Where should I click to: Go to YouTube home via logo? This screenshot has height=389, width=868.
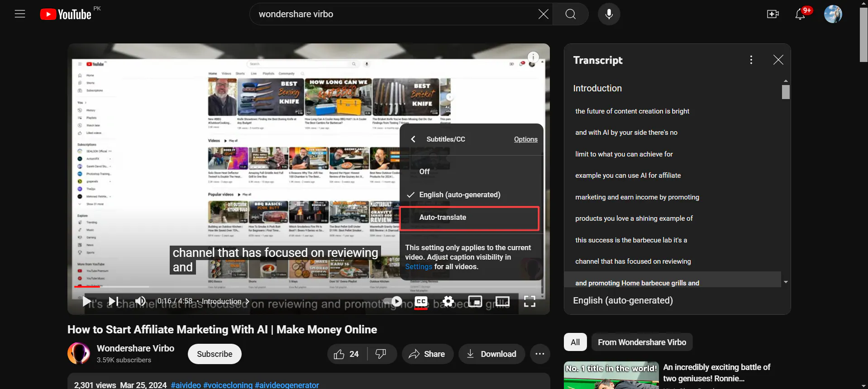[66, 14]
